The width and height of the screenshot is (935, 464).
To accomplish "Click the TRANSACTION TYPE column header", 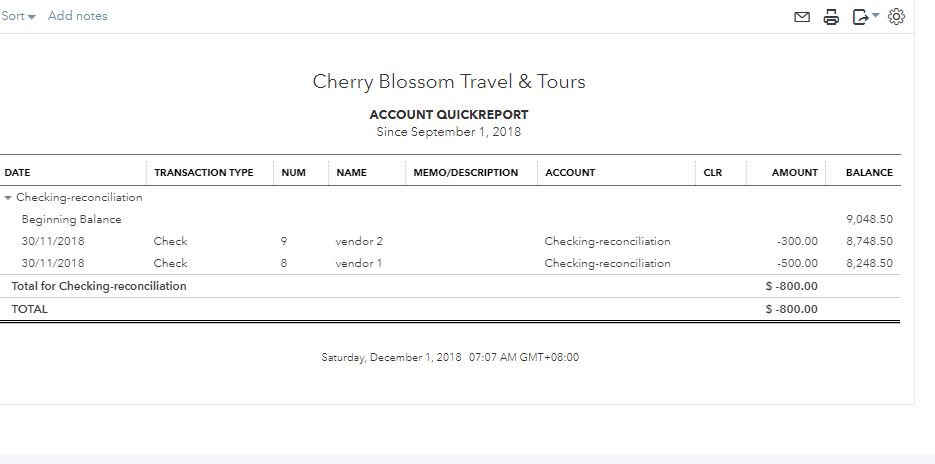I will pyautogui.click(x=204, y=172).
